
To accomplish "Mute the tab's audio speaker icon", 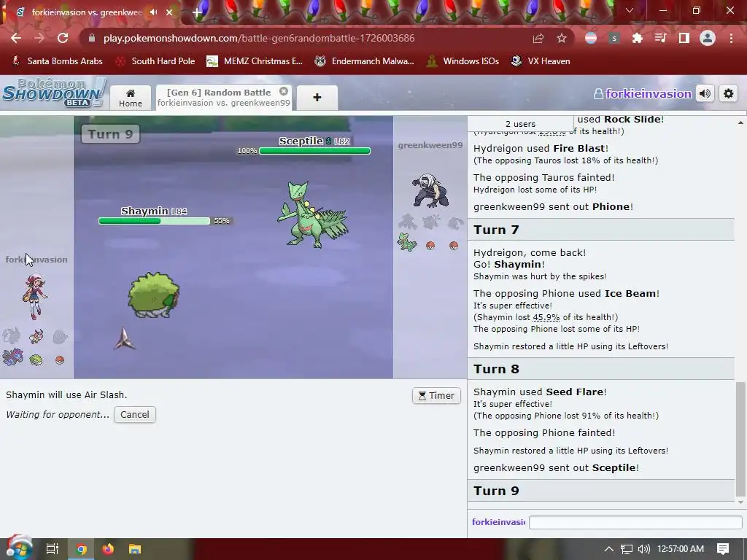I will (153, 12).
